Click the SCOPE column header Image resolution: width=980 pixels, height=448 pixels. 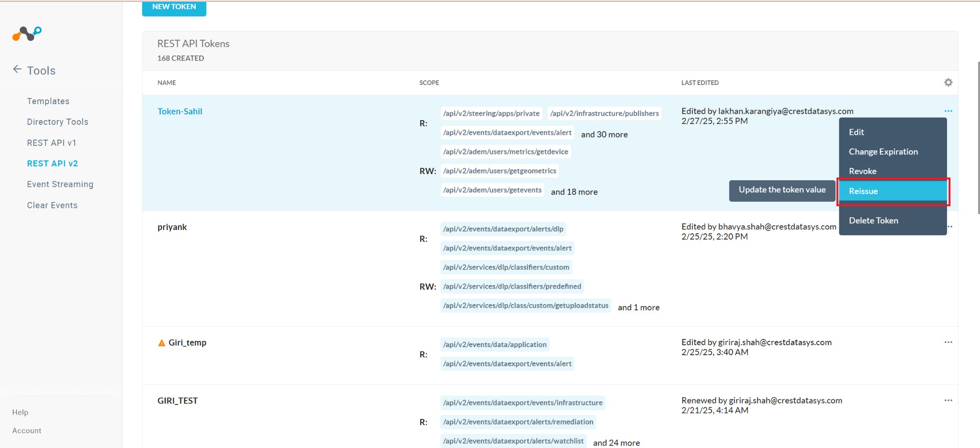[x=429, y=83]
